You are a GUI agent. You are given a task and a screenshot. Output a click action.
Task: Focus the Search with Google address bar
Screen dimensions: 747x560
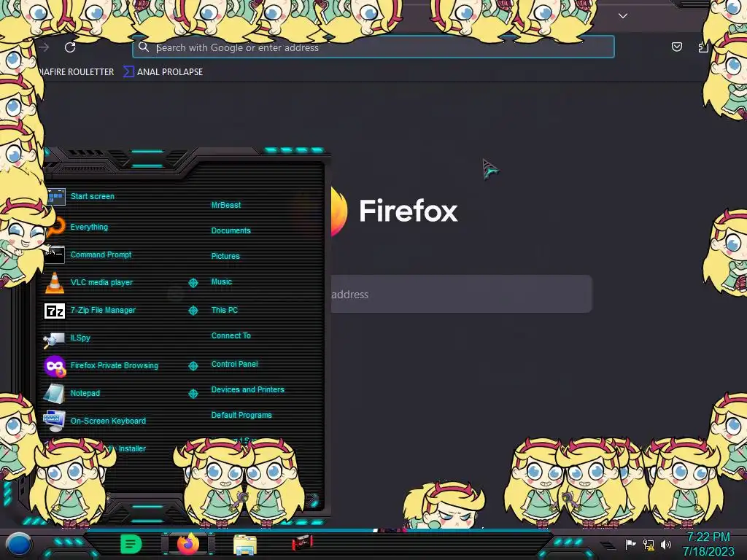373,47
